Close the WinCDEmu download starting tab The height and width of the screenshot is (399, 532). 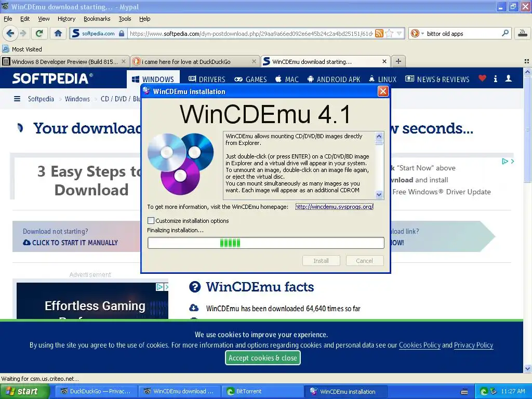point(384,61)
